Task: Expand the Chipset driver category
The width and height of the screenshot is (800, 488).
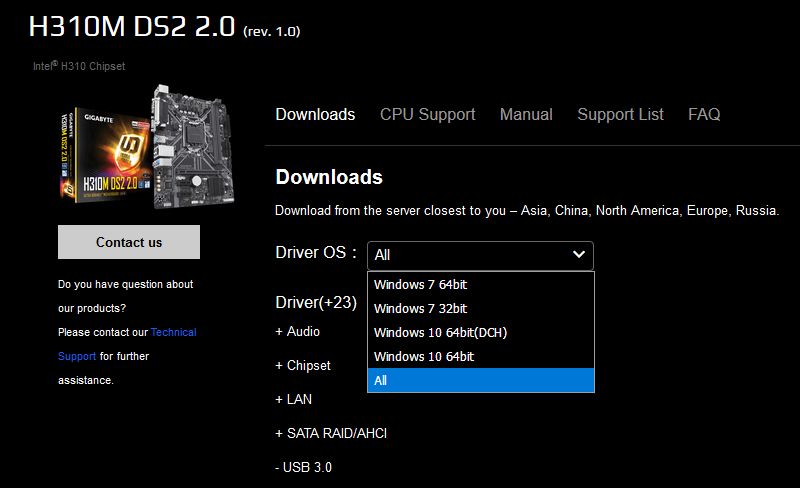Action: click(303, 365)
